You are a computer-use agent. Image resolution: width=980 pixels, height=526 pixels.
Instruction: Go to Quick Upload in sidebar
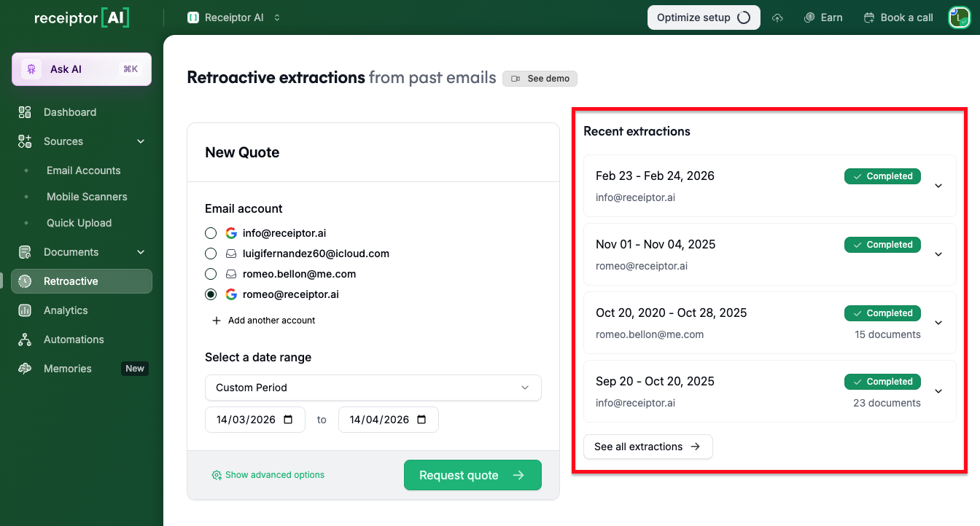click(79, 223)
